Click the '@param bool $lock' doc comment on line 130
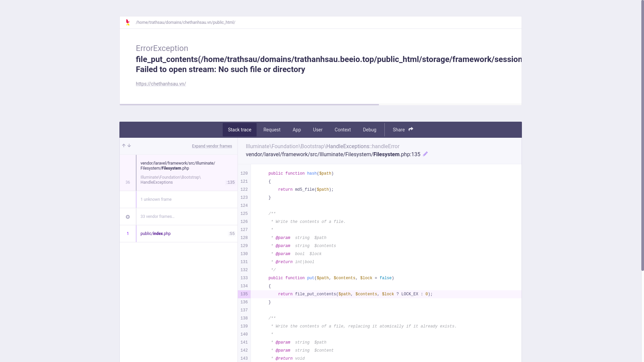This screenshot has width=644, height=362. tap(299, 254)
